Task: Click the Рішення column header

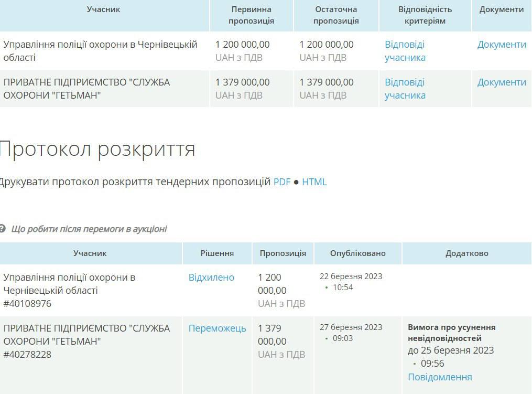Action: [217, 253]
